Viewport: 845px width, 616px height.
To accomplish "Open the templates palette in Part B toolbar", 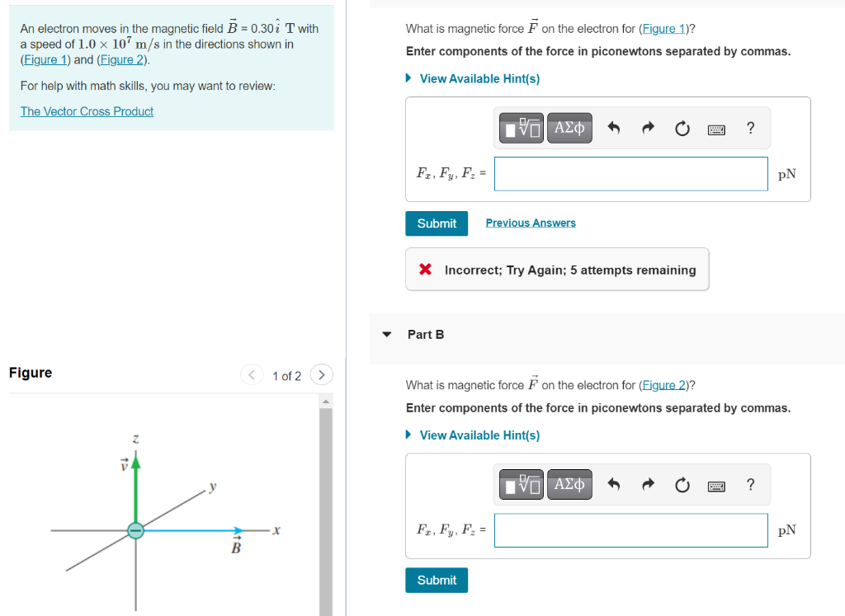I will point(521,484).
